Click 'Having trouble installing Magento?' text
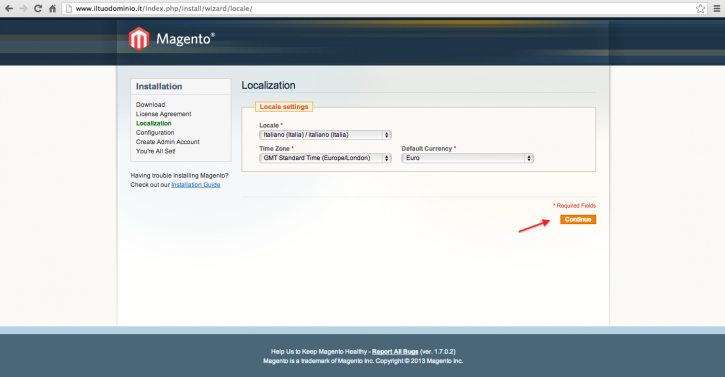Viewport: 725px width, 377px height. 179,175
